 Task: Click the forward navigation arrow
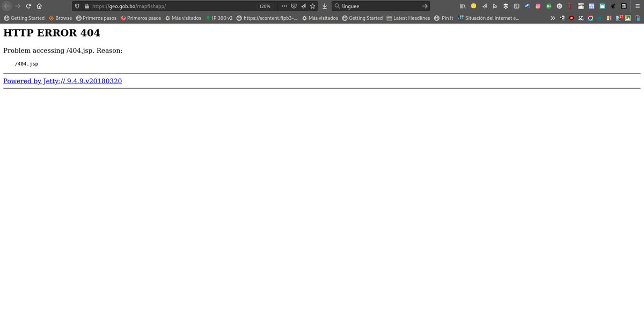click(18, 6)
